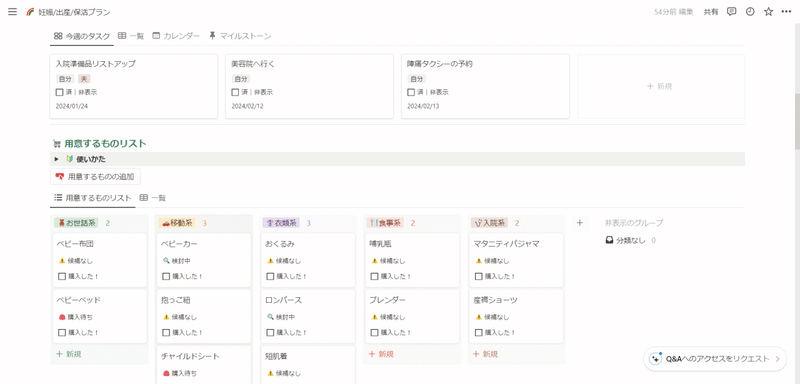The height and width of the screenshot is (384, 800).
Task: Open 妊娠/出産/保活プラン breadcrumb title
Action: [x=74, y=12]
